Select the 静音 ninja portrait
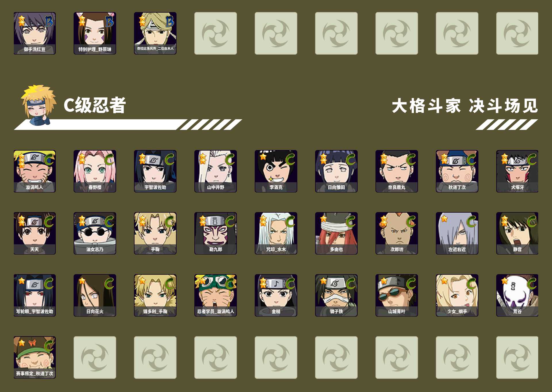552x392 pixels. (x=517, y=233)
